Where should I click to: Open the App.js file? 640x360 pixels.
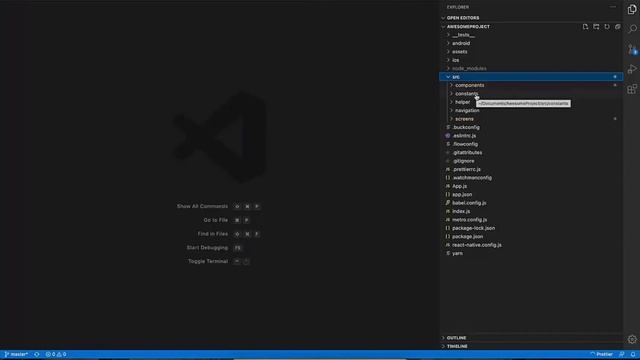(531, 186)
